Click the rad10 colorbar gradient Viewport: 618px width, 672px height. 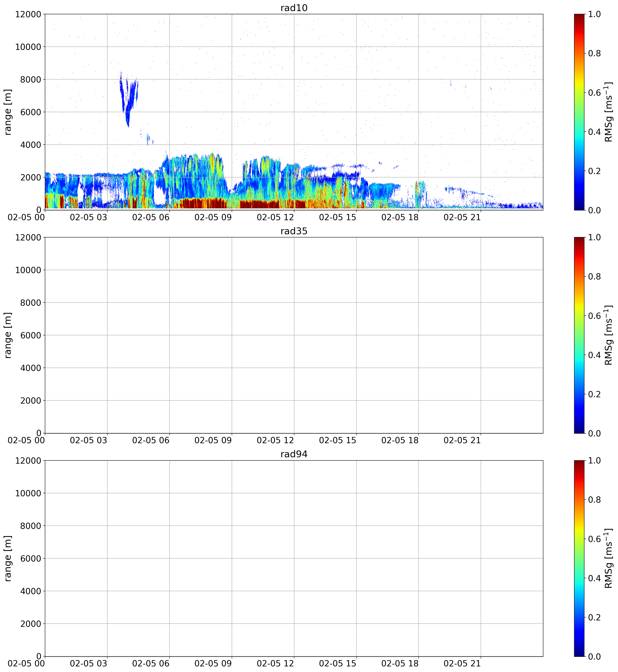tap(579, 112)
